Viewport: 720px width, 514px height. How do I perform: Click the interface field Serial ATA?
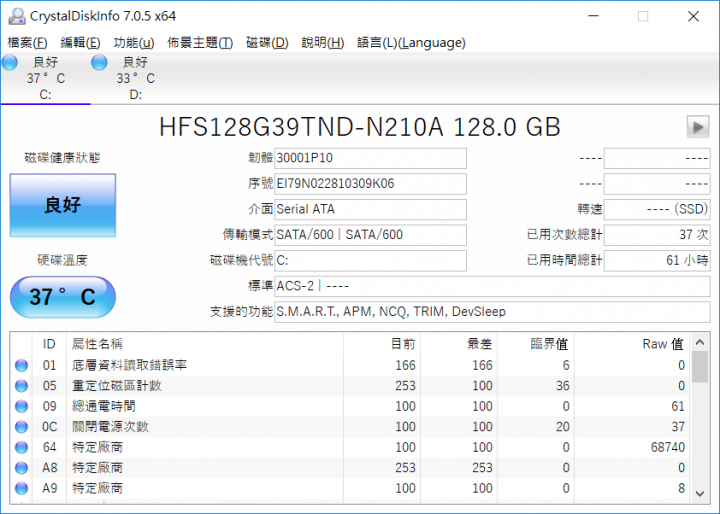click(x=370, y=209)
